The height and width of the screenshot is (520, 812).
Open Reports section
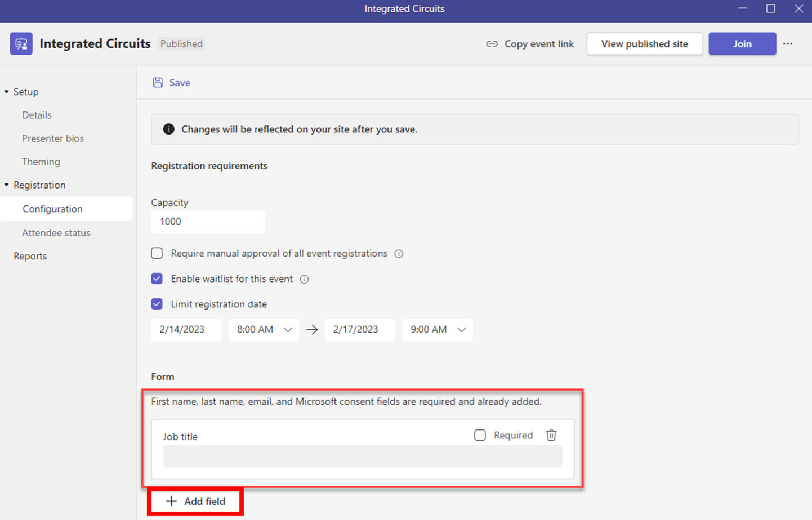tap(30, 256)
